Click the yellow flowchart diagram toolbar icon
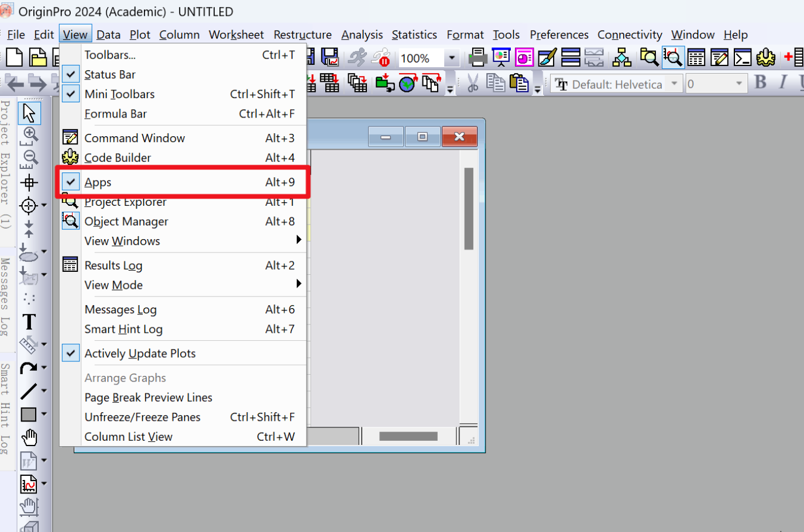804x532 pixels. coord(621,57)
